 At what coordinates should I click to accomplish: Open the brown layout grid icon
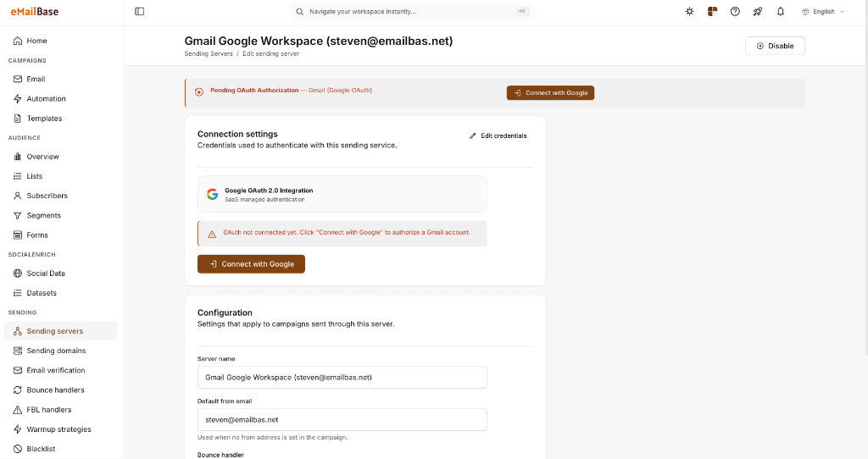click(712, 12)
